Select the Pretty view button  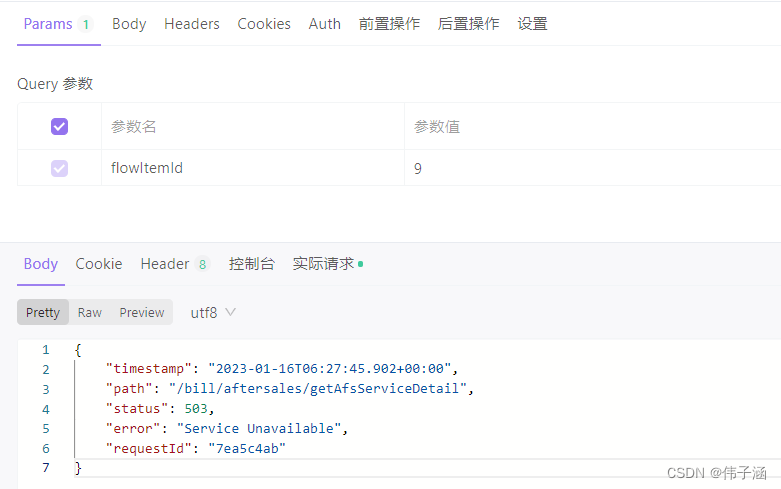click(43, 313)
